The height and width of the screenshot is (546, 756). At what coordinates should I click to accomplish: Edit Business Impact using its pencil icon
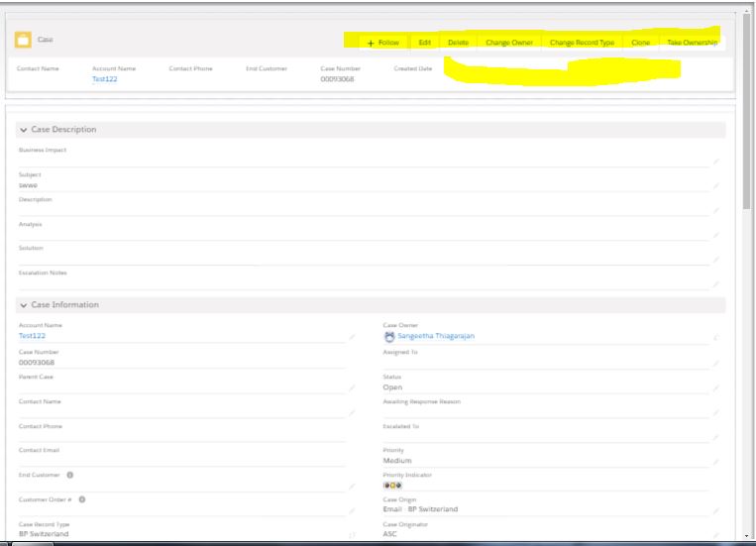[x=715, y=161]
